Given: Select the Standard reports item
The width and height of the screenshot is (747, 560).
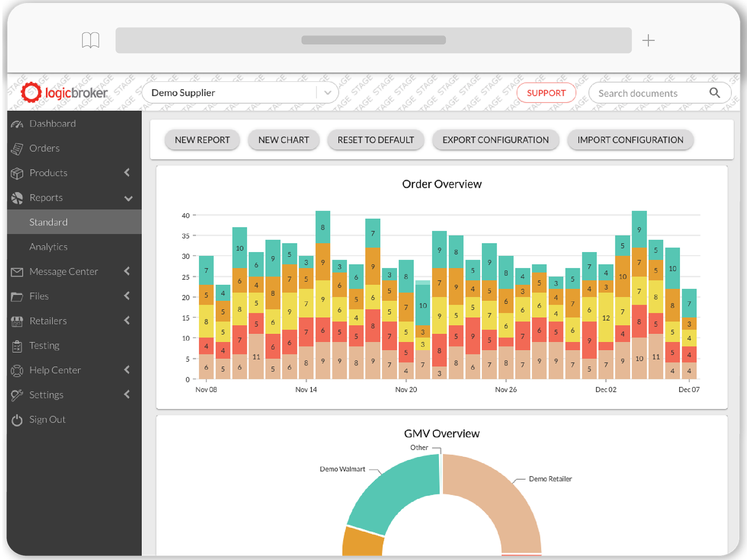Looking at the screenshot, I should click(74, 222).
